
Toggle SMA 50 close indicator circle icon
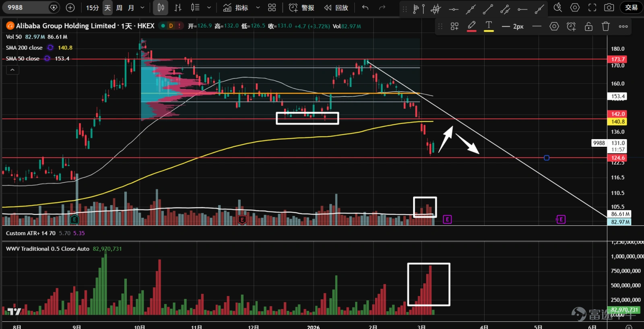pyautogui.click(x=47, y=58)
